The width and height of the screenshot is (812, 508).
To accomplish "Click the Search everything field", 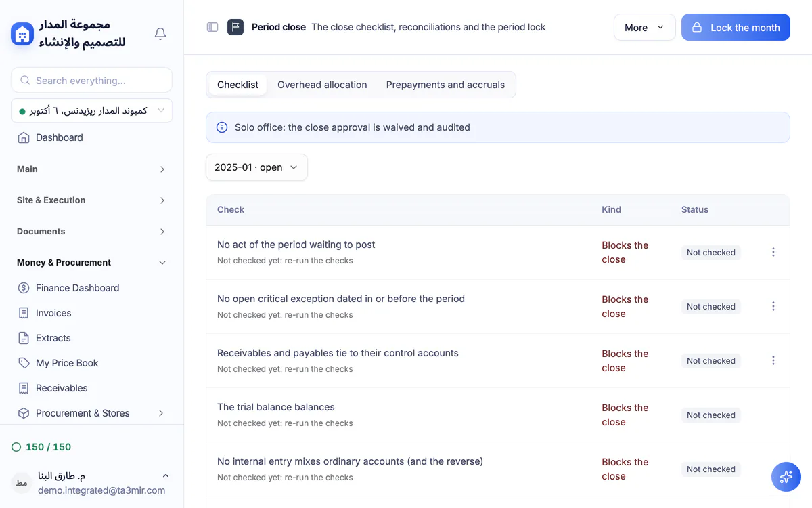I will click(x=91, y=80).
